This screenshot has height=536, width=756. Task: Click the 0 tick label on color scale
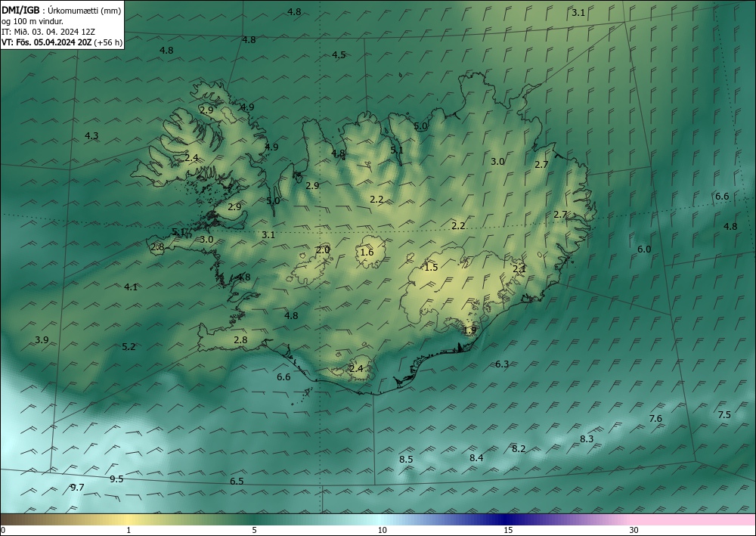[3, 530]
